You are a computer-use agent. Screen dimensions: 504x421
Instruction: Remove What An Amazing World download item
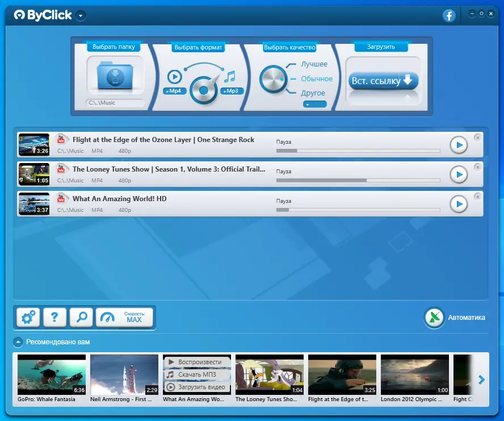(x=478, y=197)
